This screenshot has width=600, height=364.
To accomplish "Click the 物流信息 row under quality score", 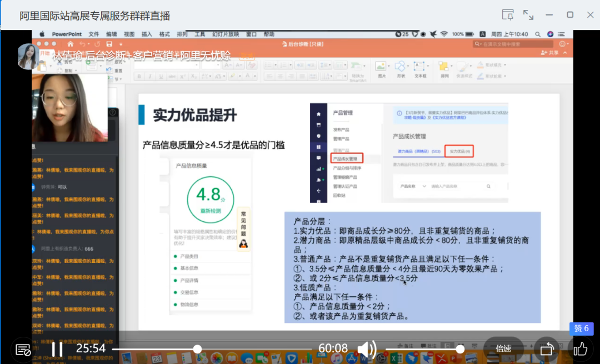I will point(211,305).
